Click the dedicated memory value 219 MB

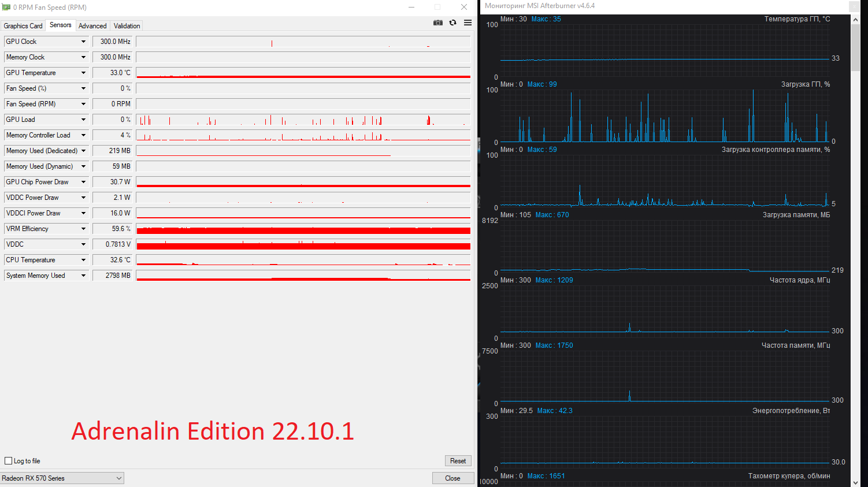[113, 151]
